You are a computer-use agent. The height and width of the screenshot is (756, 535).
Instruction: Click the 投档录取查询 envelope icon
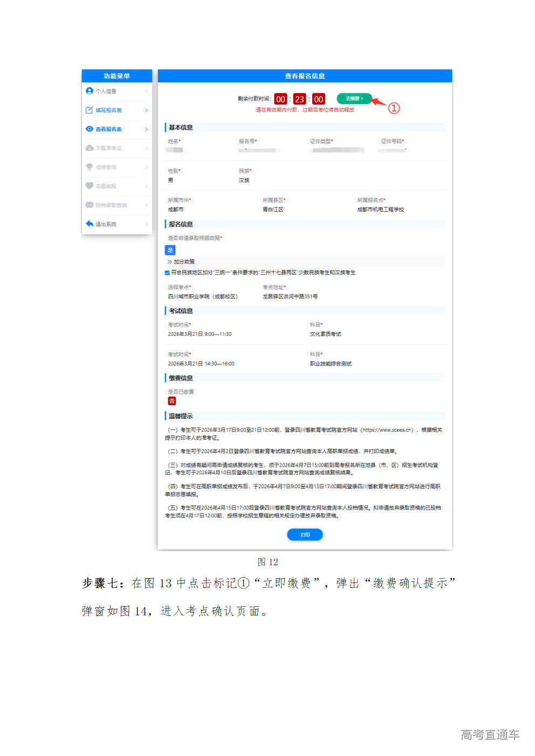(90, 205)
